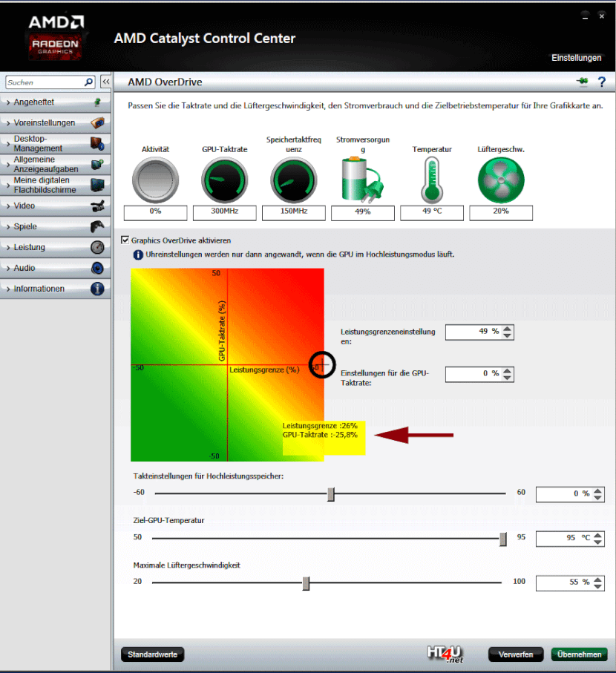Expand Allgemeine Anzeigeaufgaben section
The image size is (616, 673).
tap(56, 165)
